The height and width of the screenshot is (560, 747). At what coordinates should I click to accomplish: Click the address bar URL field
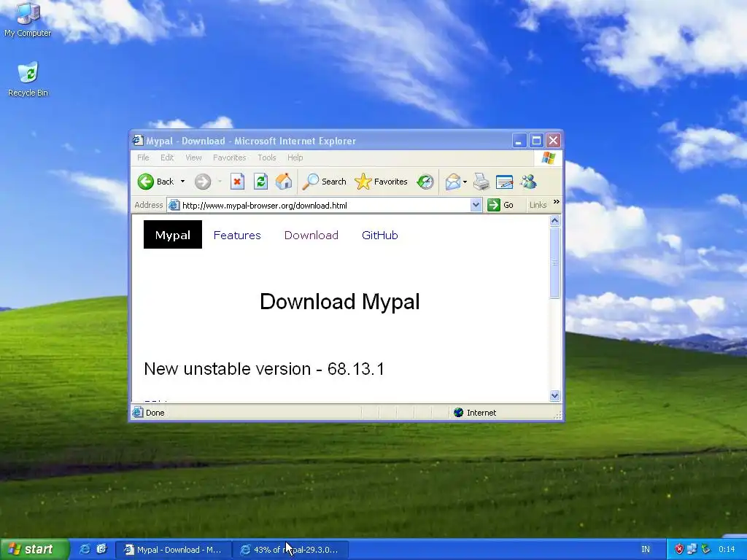325,205
